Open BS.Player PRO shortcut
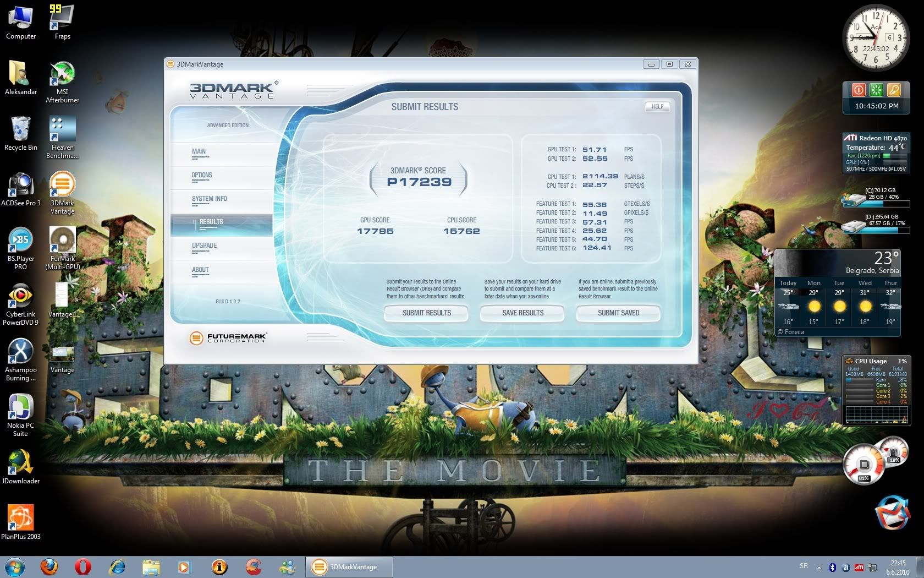Image resolution: width=924 pixels, height=578 pixels. [x=21, y=248]
